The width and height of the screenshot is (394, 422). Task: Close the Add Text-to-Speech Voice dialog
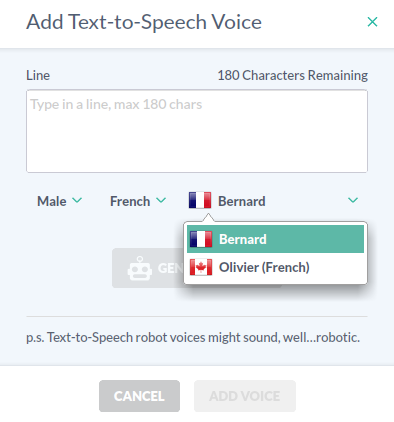[372, 22]
